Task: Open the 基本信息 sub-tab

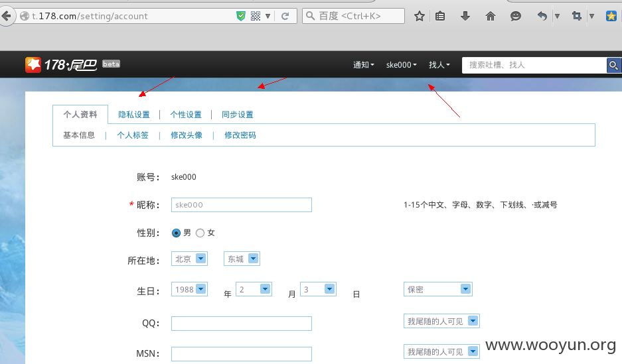Action: 79,135
